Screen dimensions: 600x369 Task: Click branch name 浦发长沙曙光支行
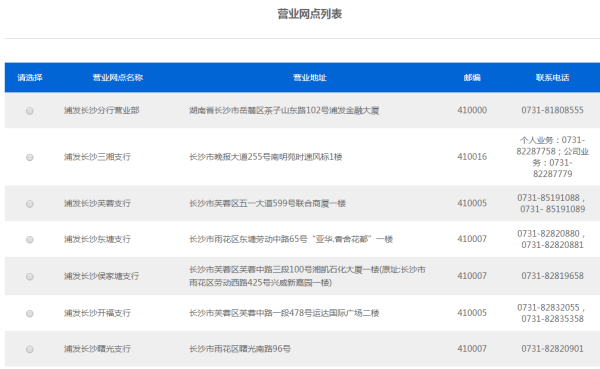point(97,349)
